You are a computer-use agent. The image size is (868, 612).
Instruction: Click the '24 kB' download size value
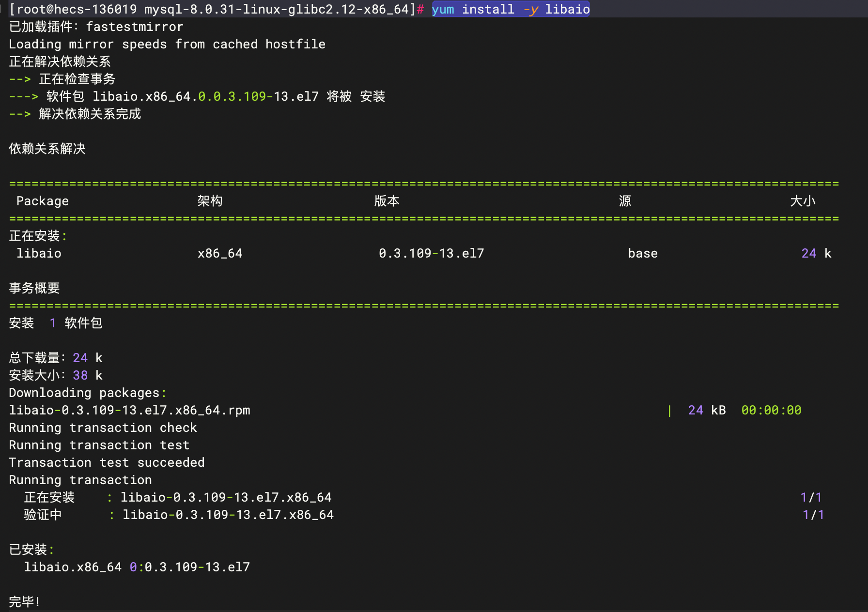[707, 410]
